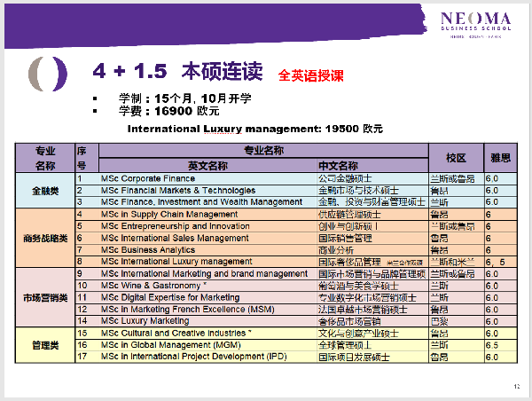Select the '管理类' category cell
532x401 pixels.
(x=45, y=345)
